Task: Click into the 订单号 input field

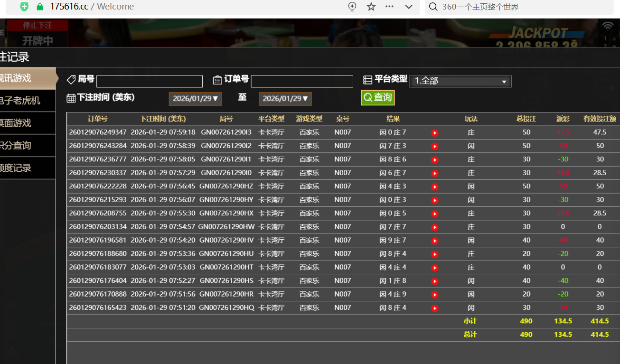Action: tap(301, 82)
